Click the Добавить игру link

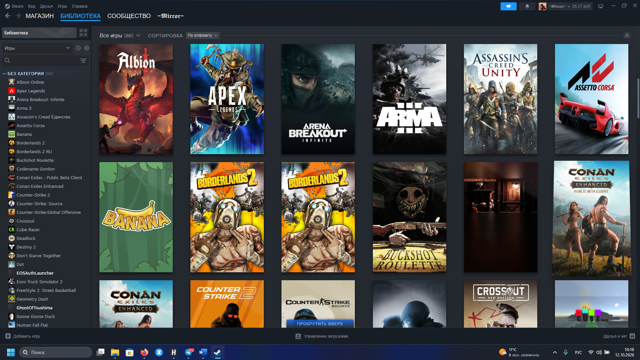point(27,336)
